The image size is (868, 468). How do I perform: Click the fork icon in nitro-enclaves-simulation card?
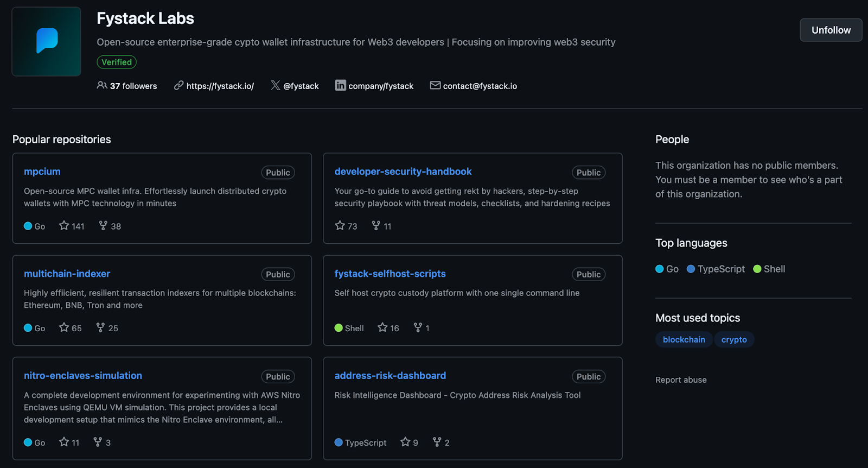coord(98,442)
